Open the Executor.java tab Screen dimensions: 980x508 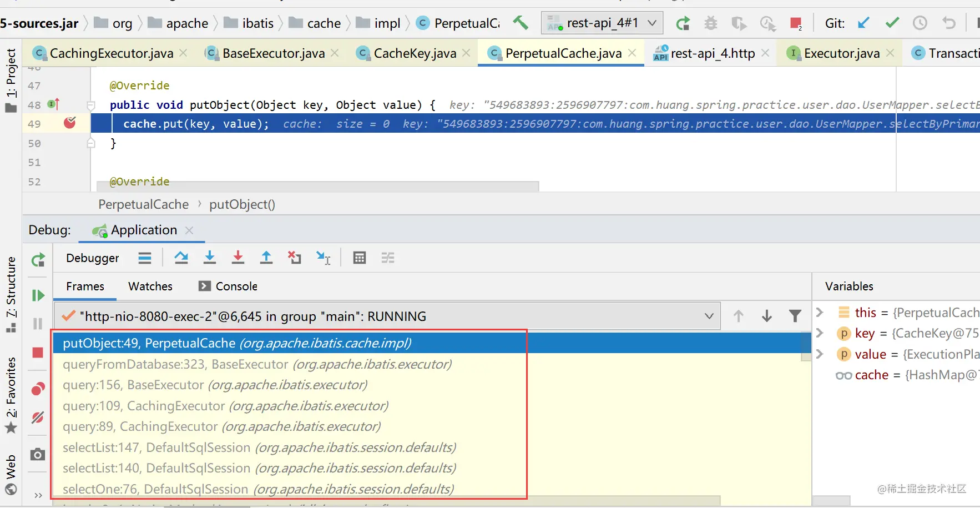pos(842,53)
